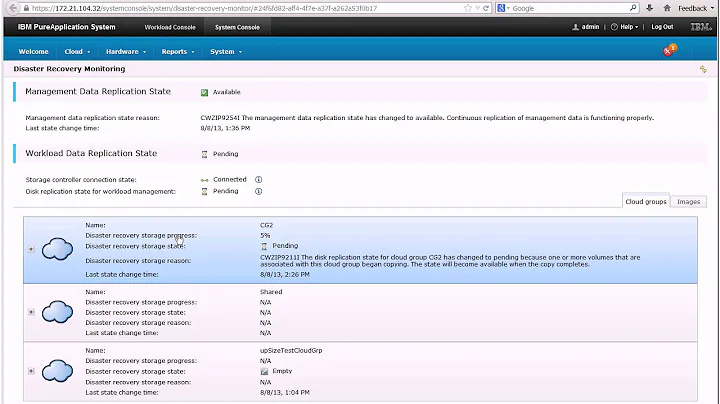Click the IBM PureApplication System title

tap(67, 27)
